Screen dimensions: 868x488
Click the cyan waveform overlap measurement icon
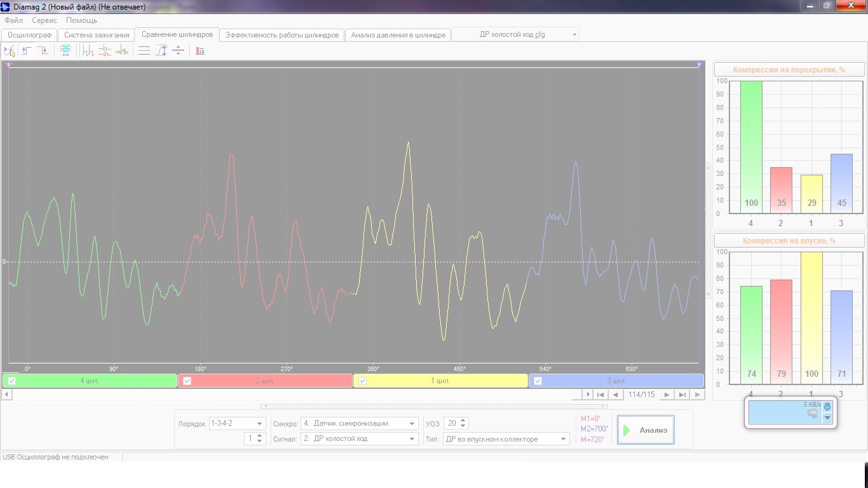pos(65,51)
